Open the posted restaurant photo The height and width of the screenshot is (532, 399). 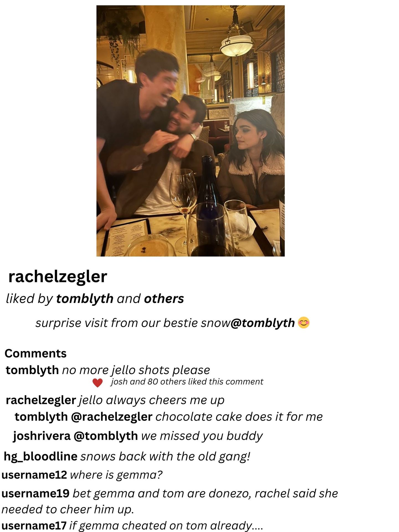pyautogui.click(x=190, y=131)
